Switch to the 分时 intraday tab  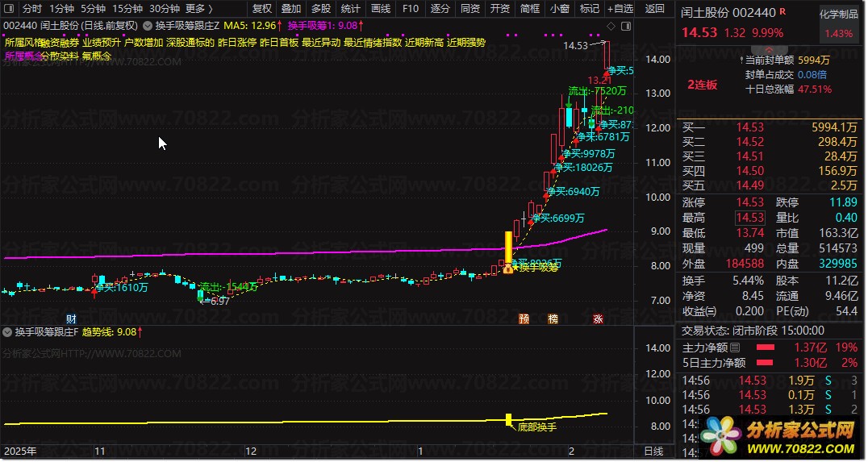click(32, 8)
